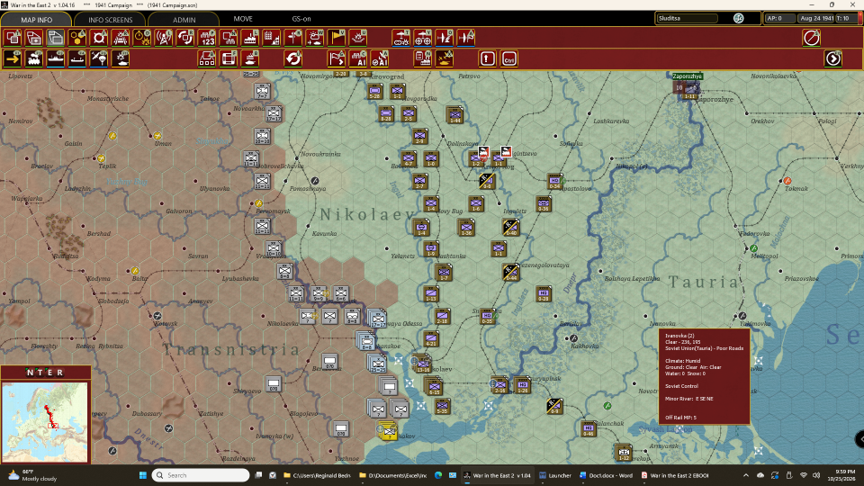Click the flag with arrow icon

(x=337, y=58)
